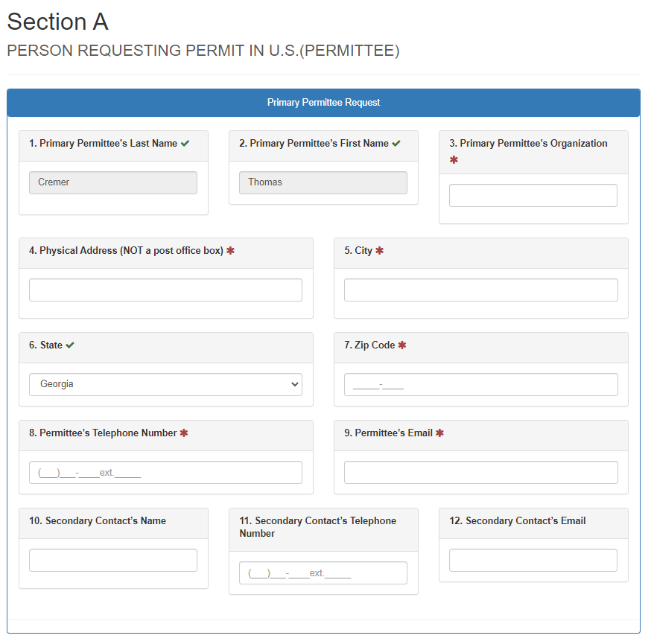Click red asterisk beside Zip Code label

point(402,345)
